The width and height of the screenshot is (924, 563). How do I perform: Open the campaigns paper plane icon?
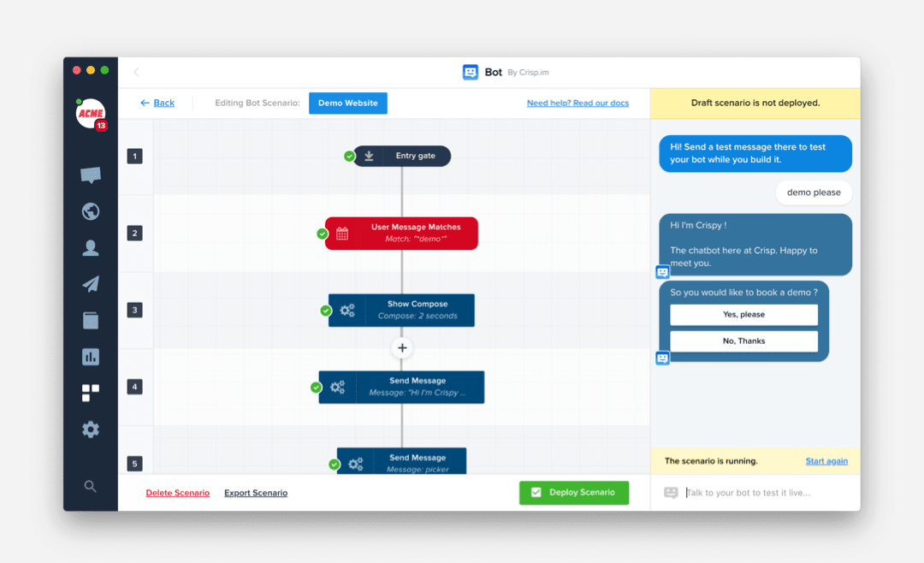tap(91, 284)
